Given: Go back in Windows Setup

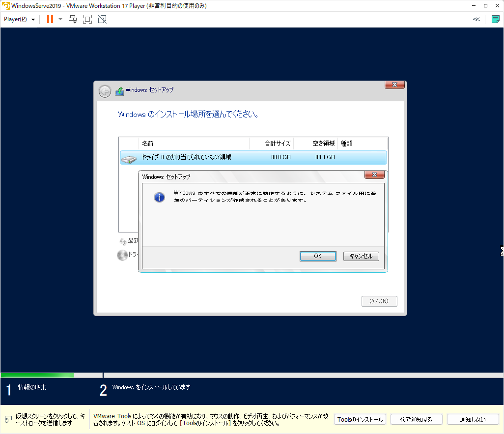Looking at the screenshot, I should [x=105, y=91].
